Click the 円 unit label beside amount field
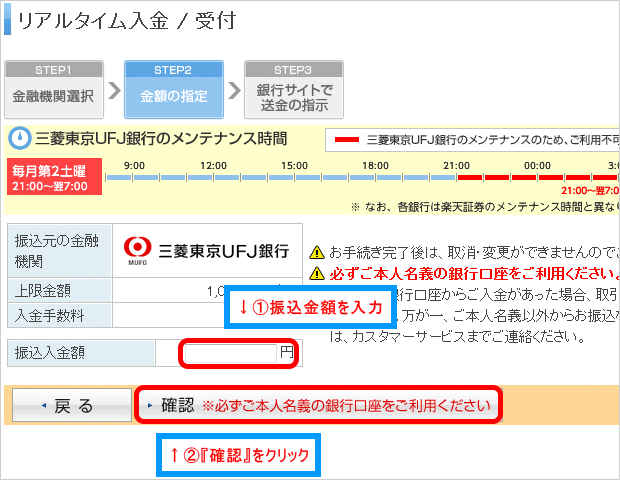 (287, 351)
